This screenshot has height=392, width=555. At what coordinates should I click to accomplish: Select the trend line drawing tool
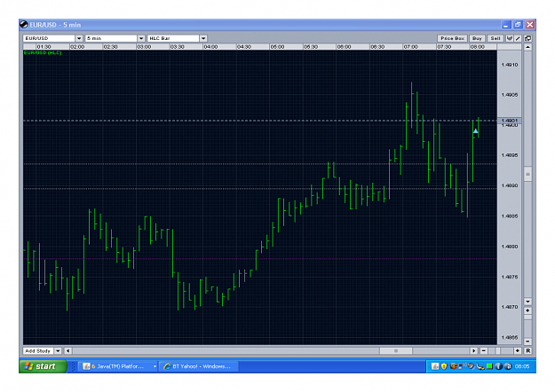point(518,38)
